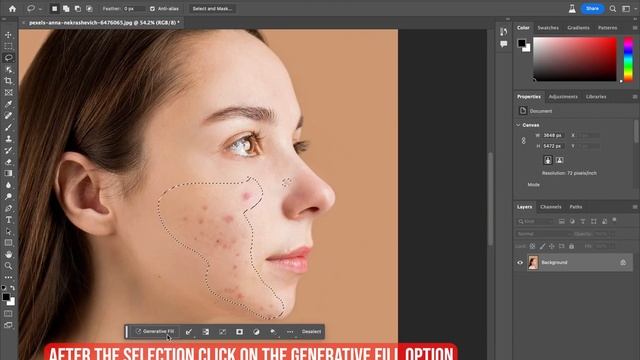Toggle Quick Mask mode
Screen dimensions: 640x360
(8, 313)
